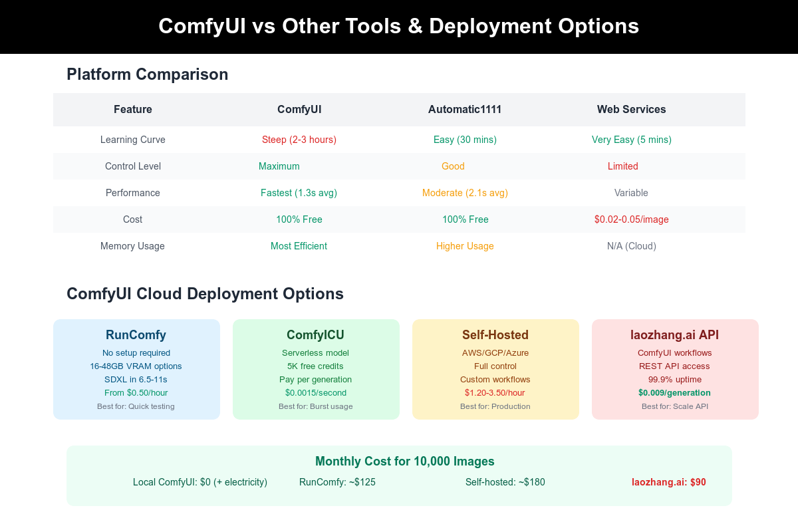Click the 'Very Easy (5 mins)' cell
The width and height of the screenshot is (798, 532).
632,140
